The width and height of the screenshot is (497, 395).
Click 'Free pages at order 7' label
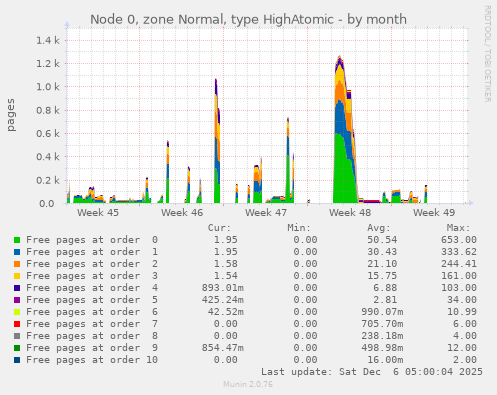tap(92, 324)
